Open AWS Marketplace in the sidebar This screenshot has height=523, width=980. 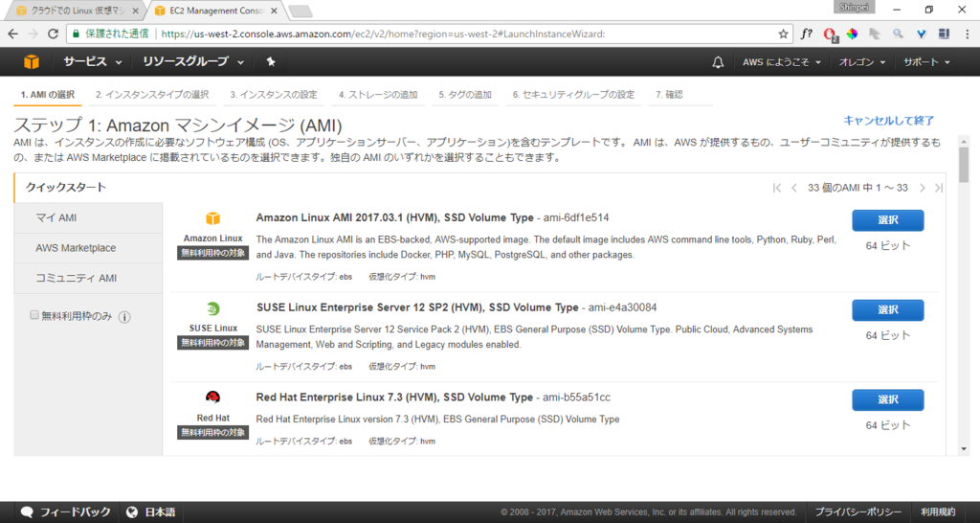click(x=88, y=248)
